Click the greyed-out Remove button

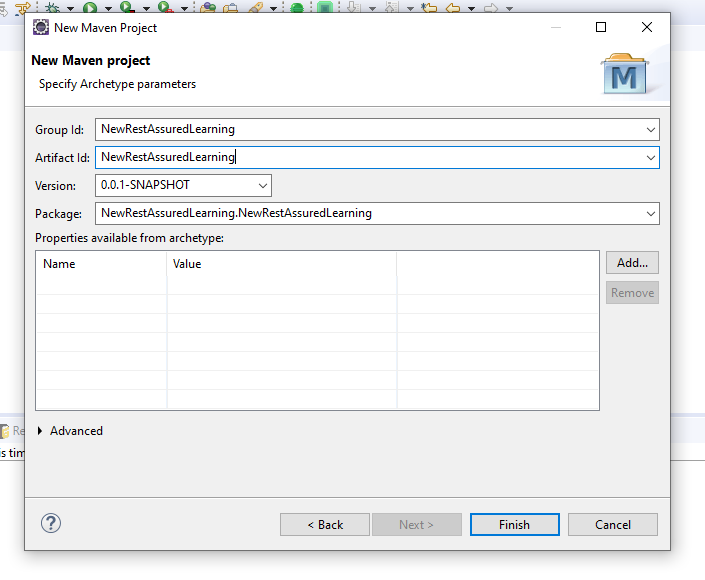pyautogui.click(x=632, y=293)
